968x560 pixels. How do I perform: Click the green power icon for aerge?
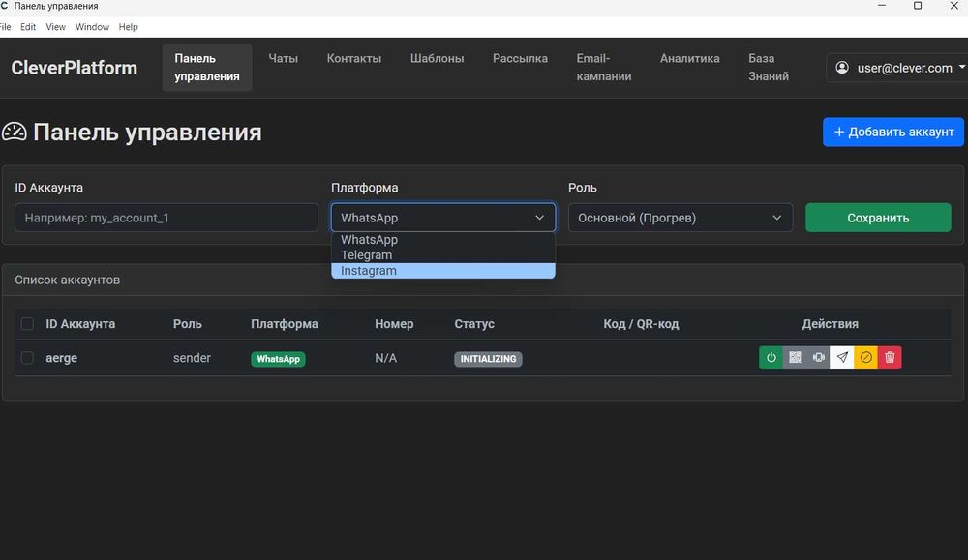coord(771,358)
